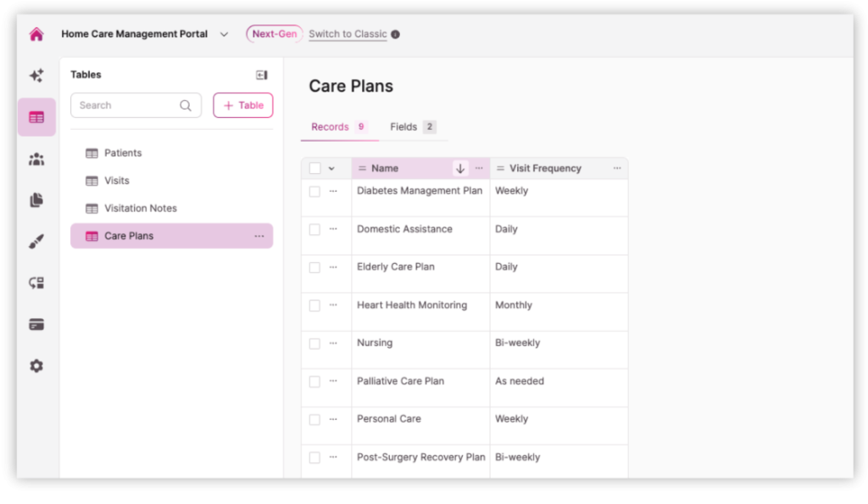Check the Nursing row
This screenshot has height=504, width=868.
[314, 344]
